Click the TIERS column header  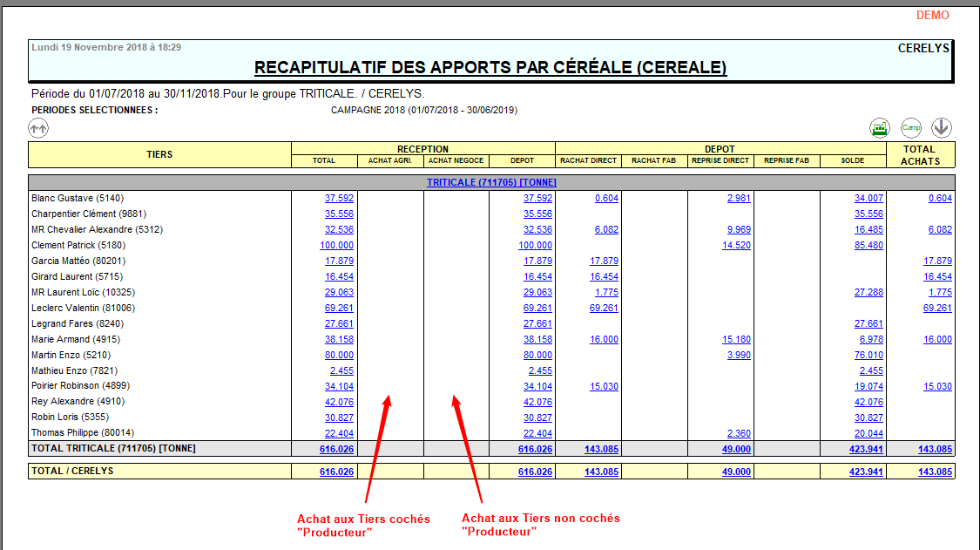click(x=159, y=154)
